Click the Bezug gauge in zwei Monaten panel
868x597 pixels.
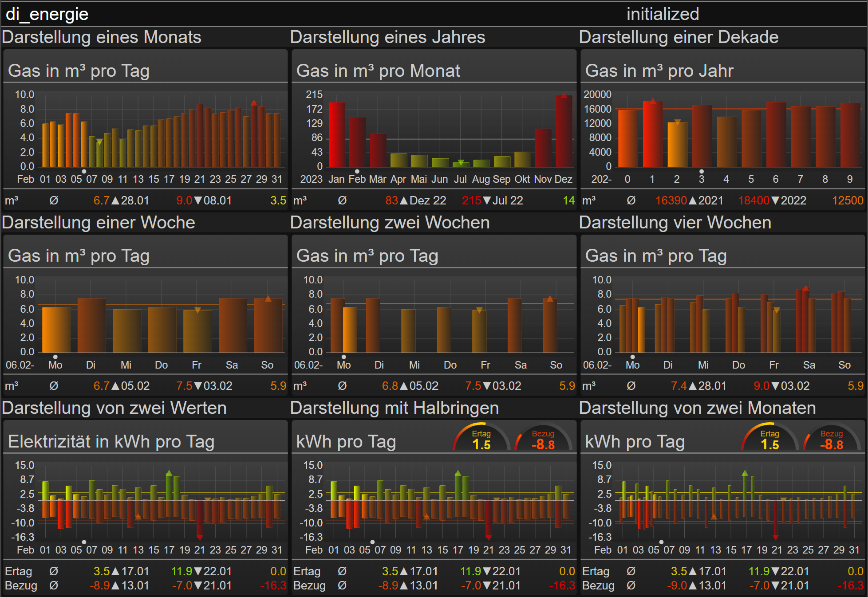(x=832, y=439)
